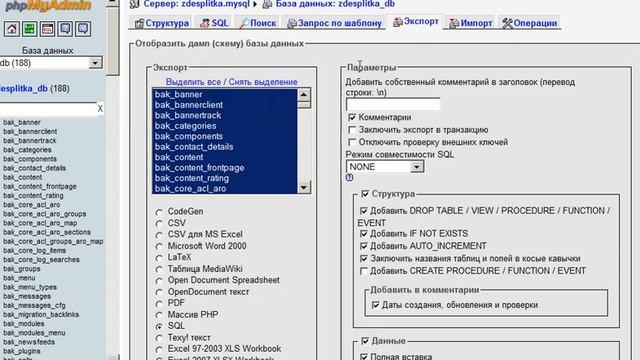This screenshot has width=640, height=360.
Task: Click База данных: zdesplitka_db breadcrumb link
Action: (x=335, y=4)
